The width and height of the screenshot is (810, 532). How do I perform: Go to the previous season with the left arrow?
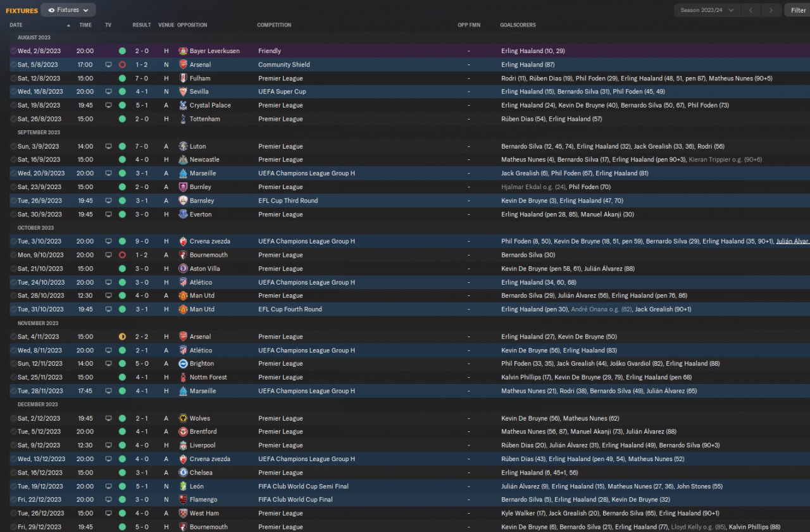(x=751, y=10)
